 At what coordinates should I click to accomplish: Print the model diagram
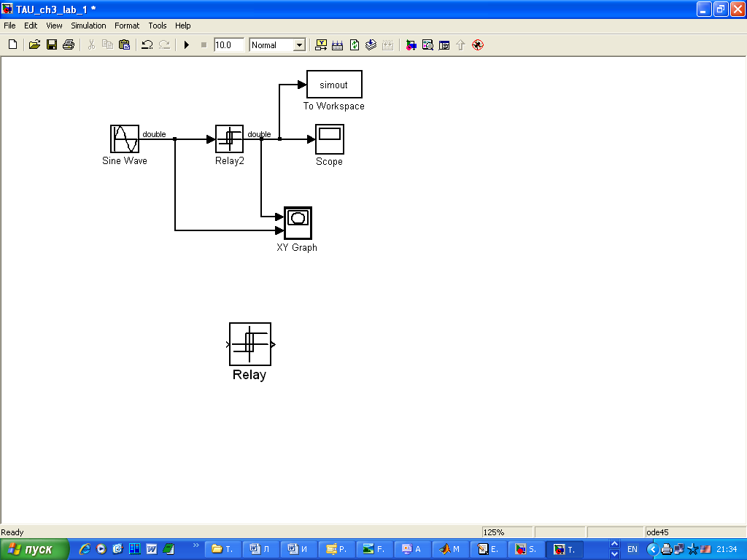(x=69, y=44)
